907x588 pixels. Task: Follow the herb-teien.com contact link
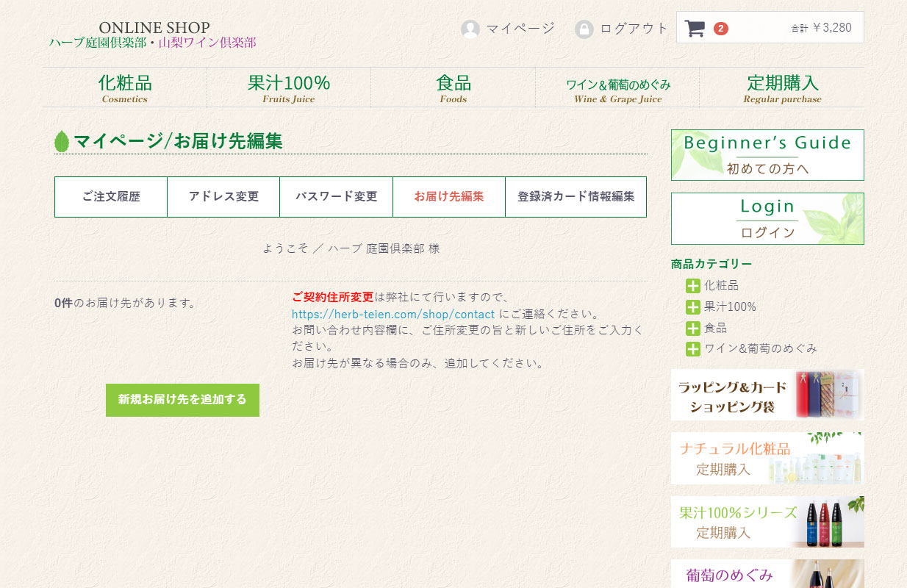click(x=392, y=314)
